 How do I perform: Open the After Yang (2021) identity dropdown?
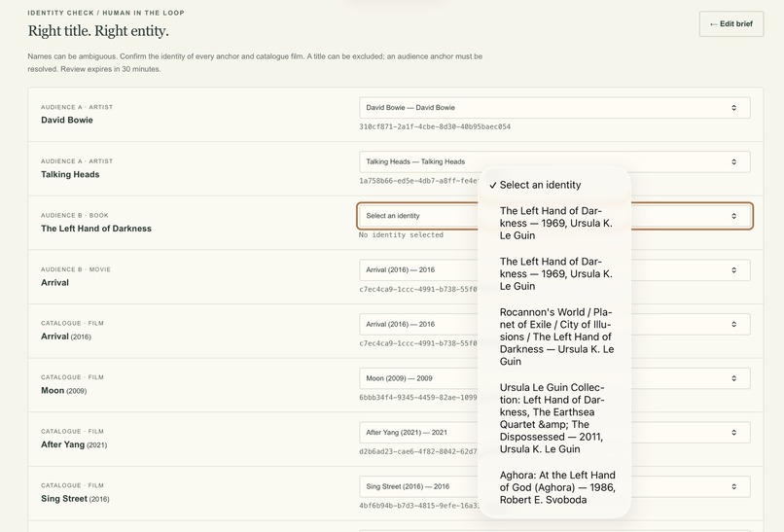click(x=554, y=433)
